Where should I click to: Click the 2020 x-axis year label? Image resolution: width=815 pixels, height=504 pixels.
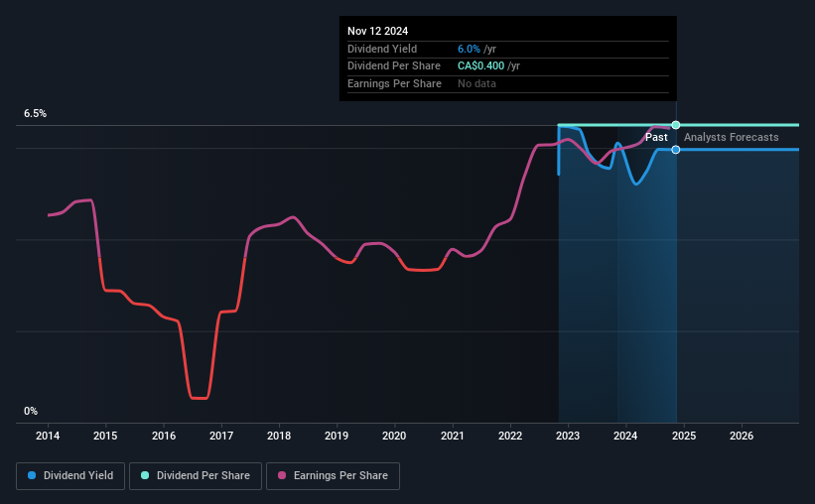click(x=394, y=436)
